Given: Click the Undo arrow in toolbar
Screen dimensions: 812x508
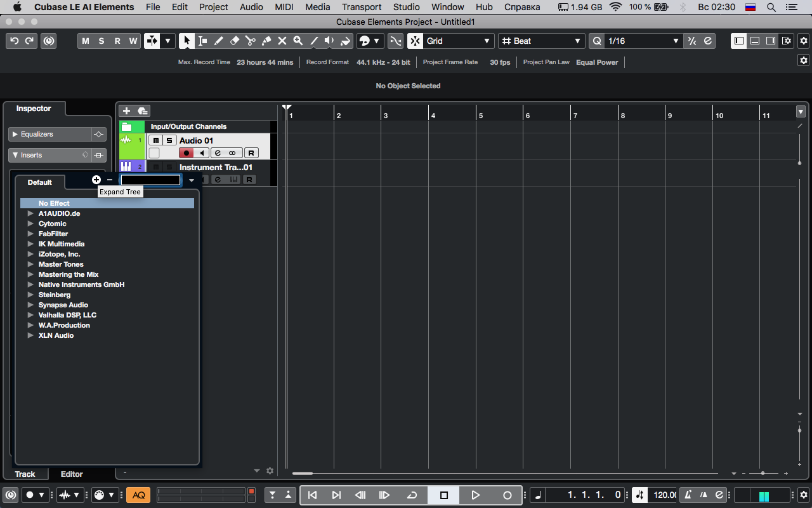Looking at the screenshot, I should coord(14,41).
